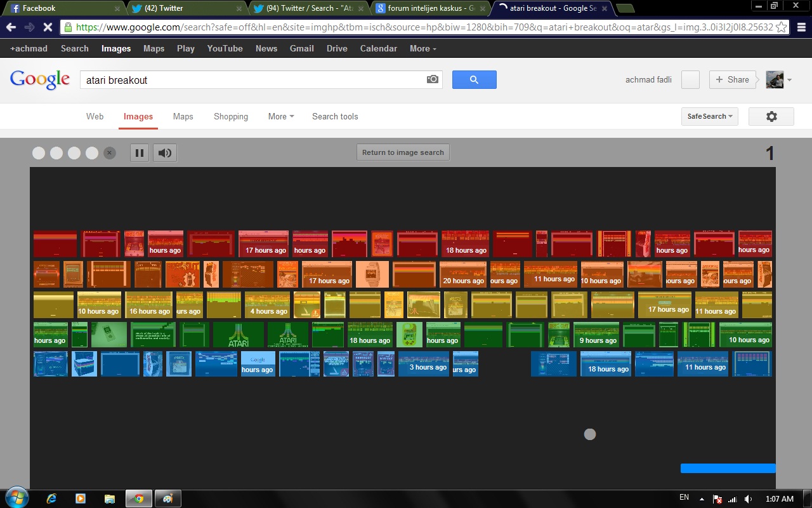
Task: Open the notifications box beside achmad fadli
Action: pos(690,79)
